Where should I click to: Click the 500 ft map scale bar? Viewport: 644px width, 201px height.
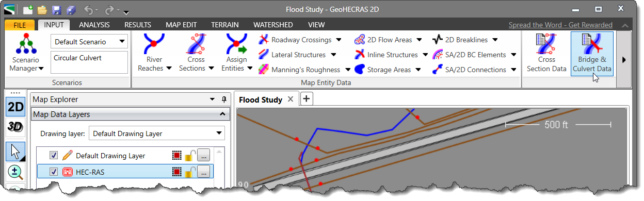[x=558, y=124]
